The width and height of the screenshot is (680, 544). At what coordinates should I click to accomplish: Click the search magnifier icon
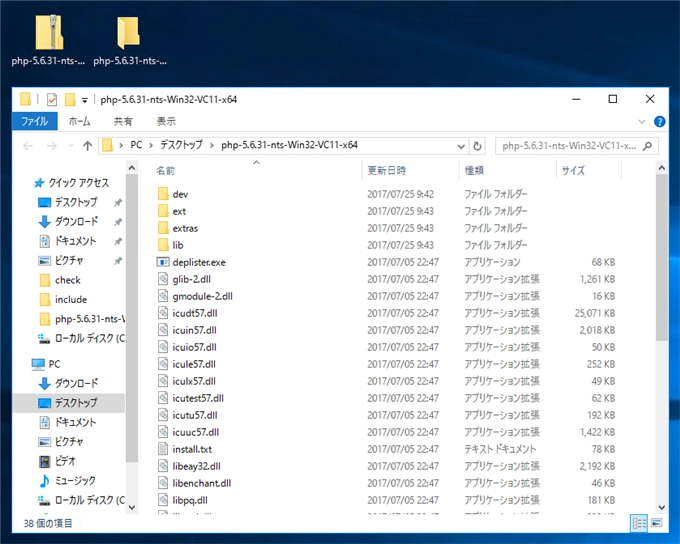coord(647,146)
